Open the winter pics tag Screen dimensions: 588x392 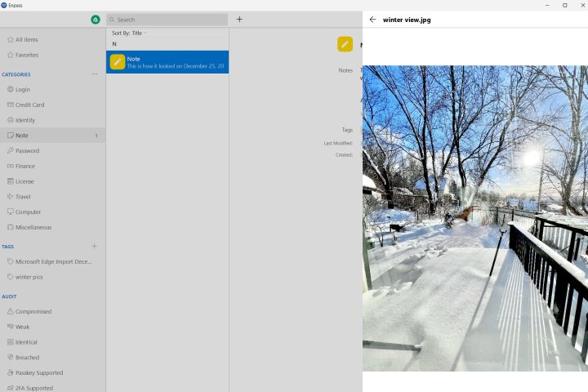click(x=29, y=277)
